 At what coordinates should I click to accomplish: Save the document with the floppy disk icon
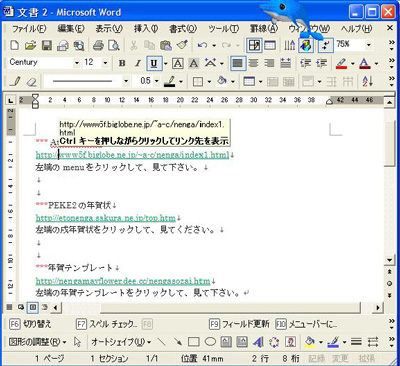click(x=47, y=45)
